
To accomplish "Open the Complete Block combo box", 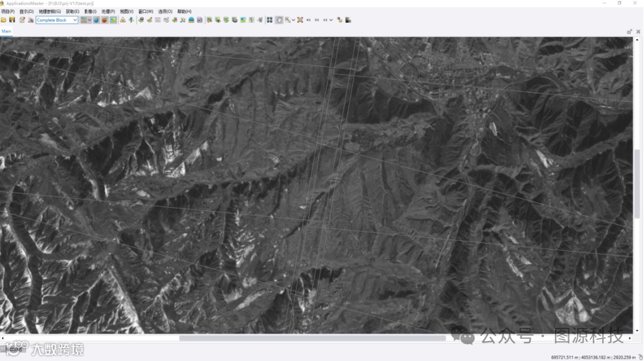I will click(57, 20).
